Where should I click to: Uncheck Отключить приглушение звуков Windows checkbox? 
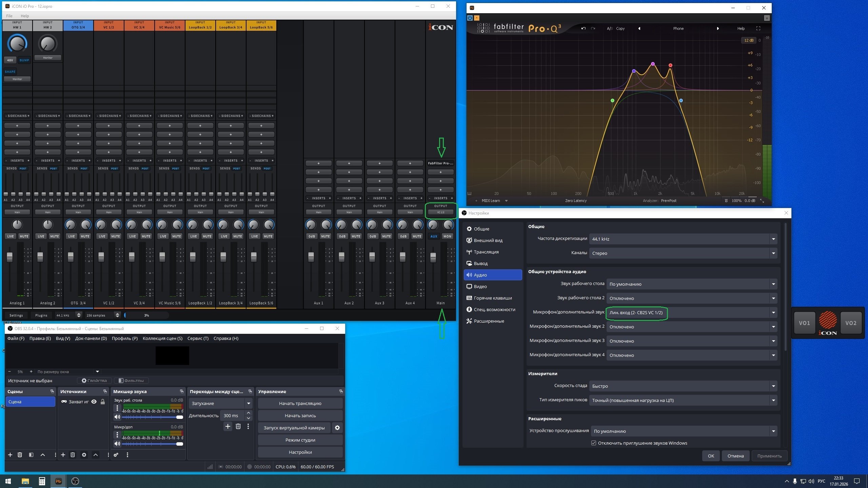coord(593,443)
